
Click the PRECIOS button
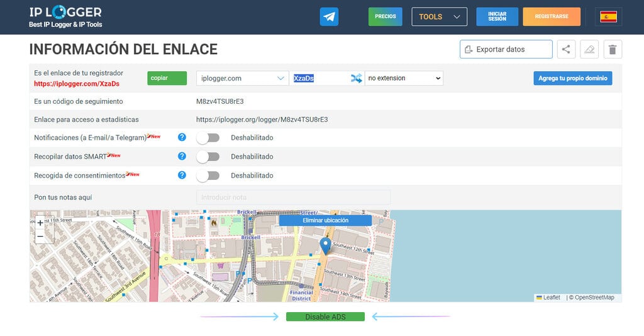coord(386,17)
